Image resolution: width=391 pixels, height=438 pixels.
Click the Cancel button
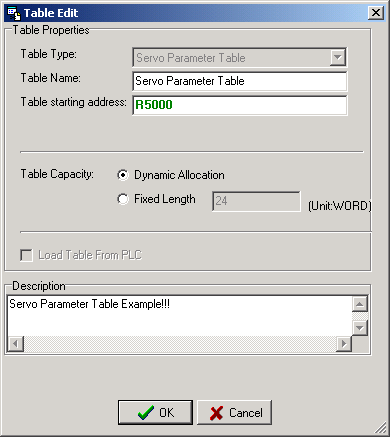click(234, 412)
